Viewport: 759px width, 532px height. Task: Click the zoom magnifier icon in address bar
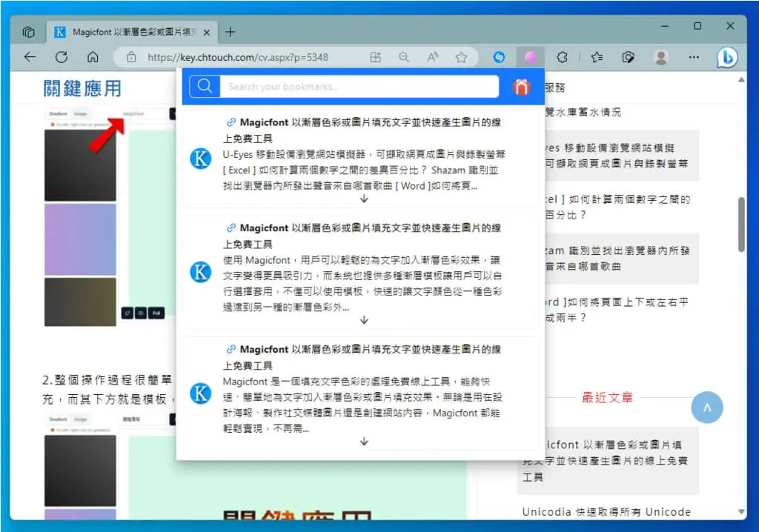[x=404, y=57]
